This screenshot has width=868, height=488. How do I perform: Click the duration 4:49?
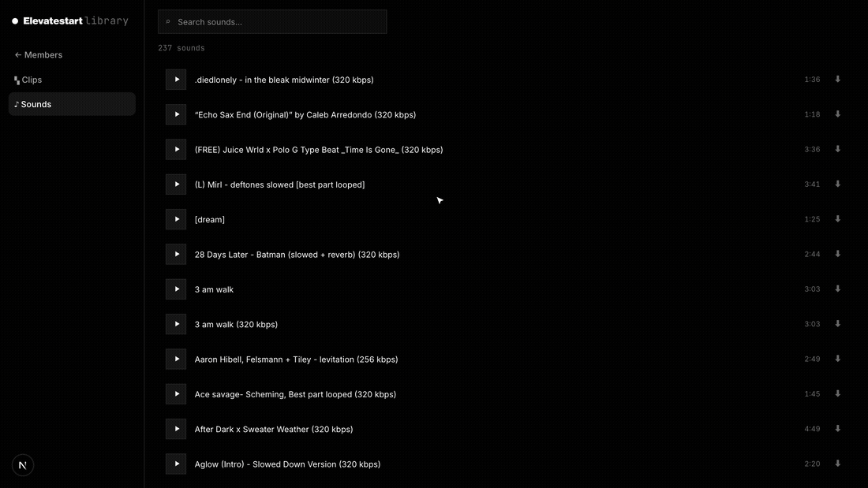812,429
